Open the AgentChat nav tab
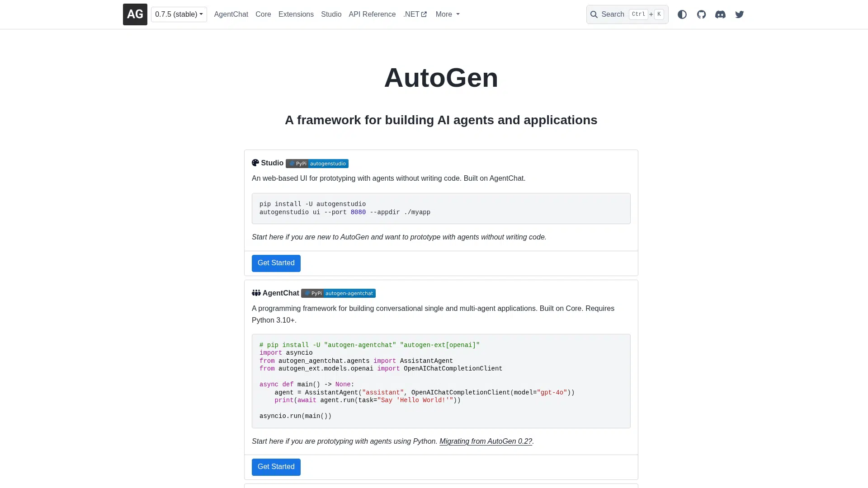 tap(231, 14)
